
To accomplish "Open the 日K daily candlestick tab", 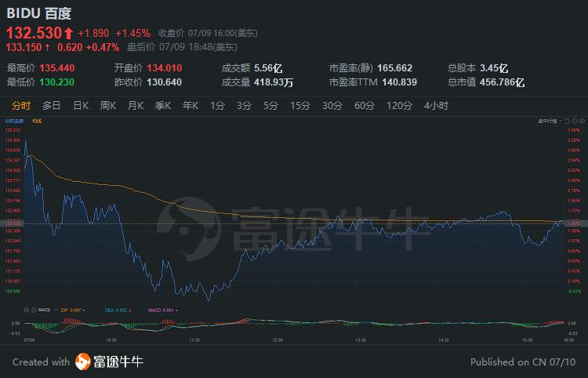I will (81, 106).
